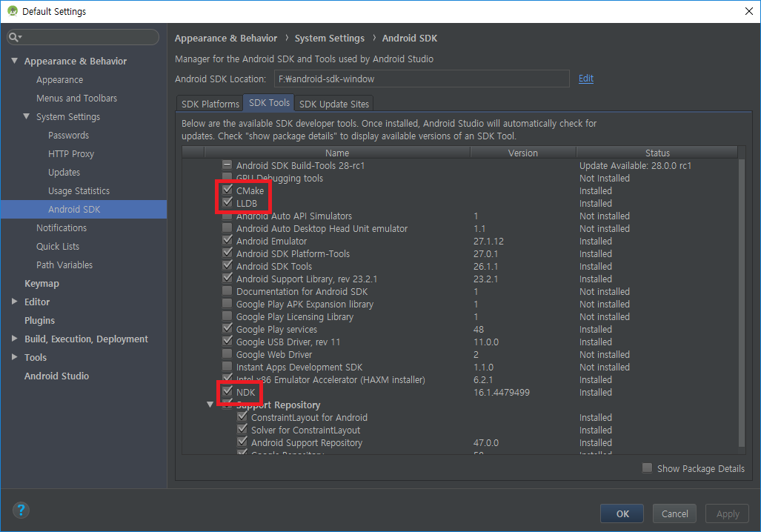Toggle Android SDK Build-Tools 28-rc1 checkbox
This screenshot has width=761, height=532.
[227, 165]
